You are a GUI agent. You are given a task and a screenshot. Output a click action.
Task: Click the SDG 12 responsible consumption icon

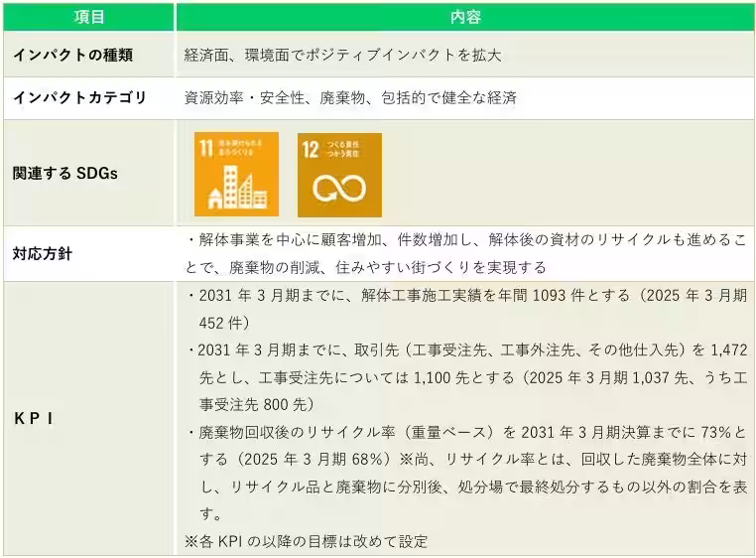click(x=339, y=175)
